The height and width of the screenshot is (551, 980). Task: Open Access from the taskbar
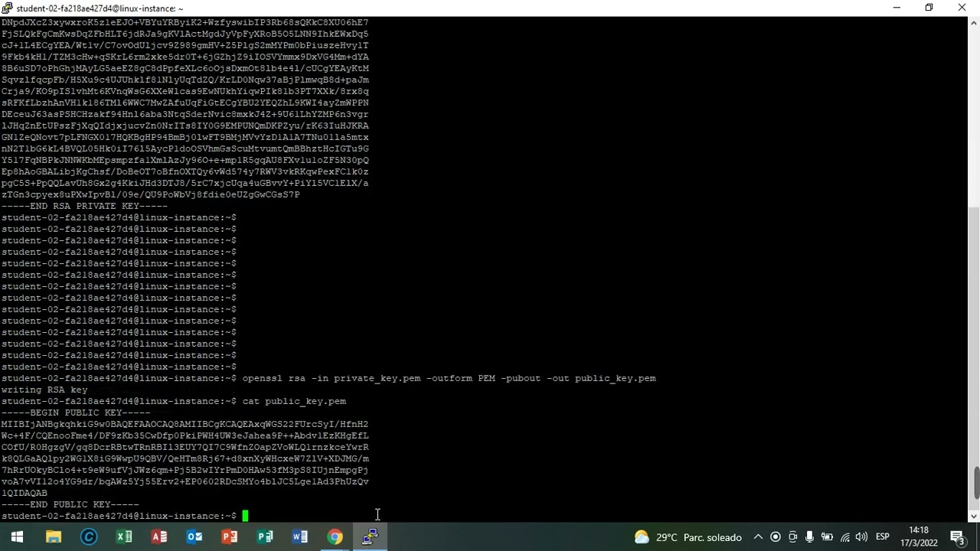[159, 537]
